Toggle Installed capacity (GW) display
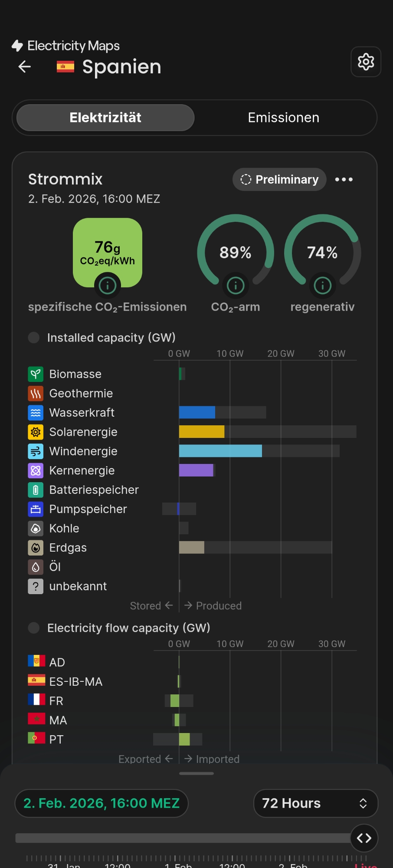This screenshot has width=393, height=868. point(34,338)
